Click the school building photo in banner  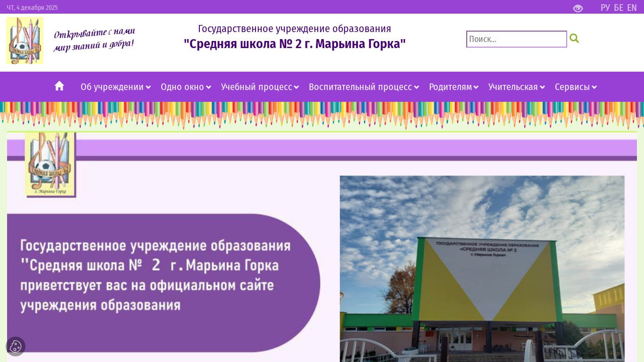[x=482, y=269]
